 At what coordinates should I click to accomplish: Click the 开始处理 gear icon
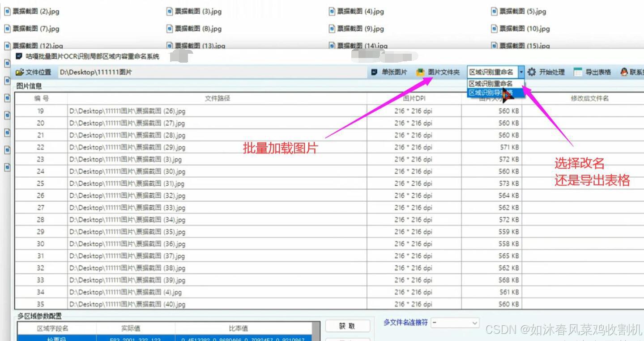click(532, 72)
